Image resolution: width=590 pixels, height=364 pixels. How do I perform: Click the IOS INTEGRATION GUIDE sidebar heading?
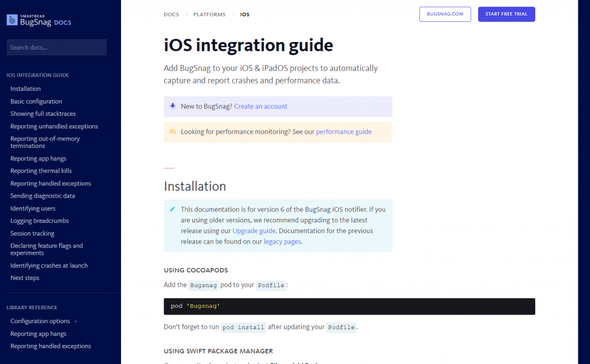pos(37,75)
